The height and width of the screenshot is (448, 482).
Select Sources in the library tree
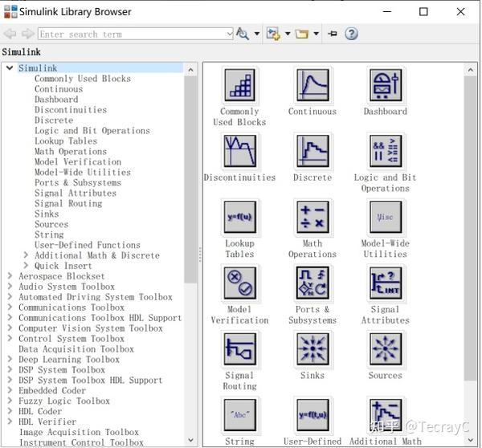[x=51, y=224]
